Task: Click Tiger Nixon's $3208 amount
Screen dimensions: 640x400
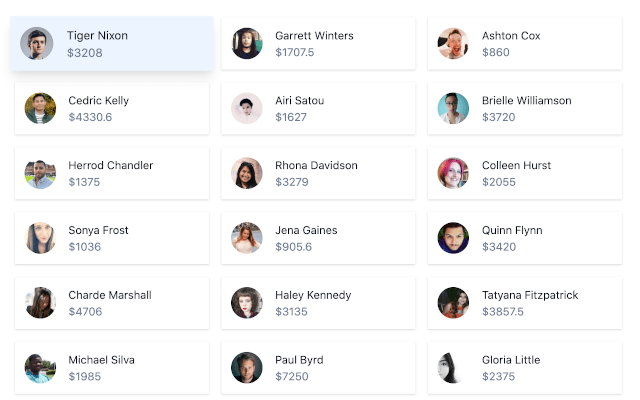Action: tap(85, 53)
